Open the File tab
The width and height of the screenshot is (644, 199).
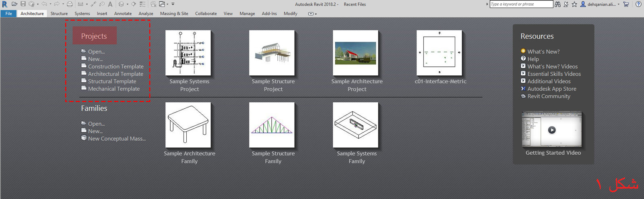8,14
